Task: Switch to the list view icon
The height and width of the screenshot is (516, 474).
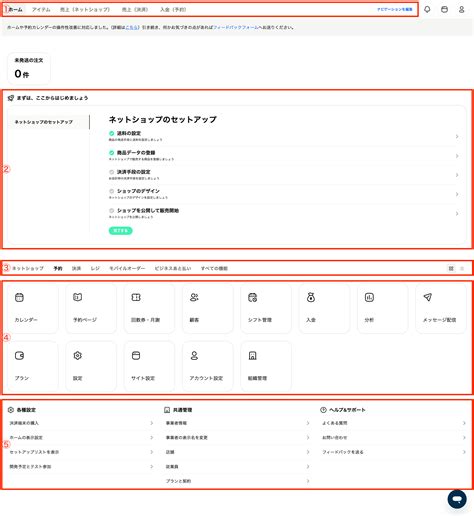Action: click(x=462, y=268)
